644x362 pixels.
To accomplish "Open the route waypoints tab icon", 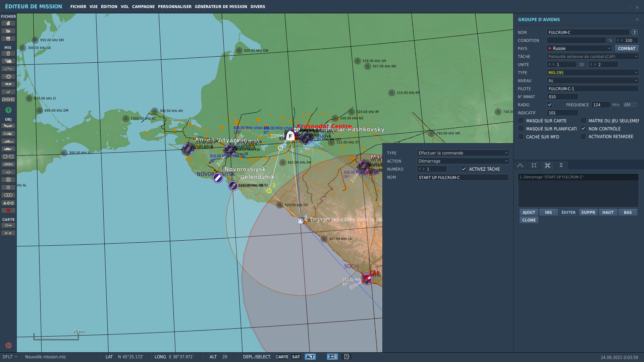I will click(520, 165).
